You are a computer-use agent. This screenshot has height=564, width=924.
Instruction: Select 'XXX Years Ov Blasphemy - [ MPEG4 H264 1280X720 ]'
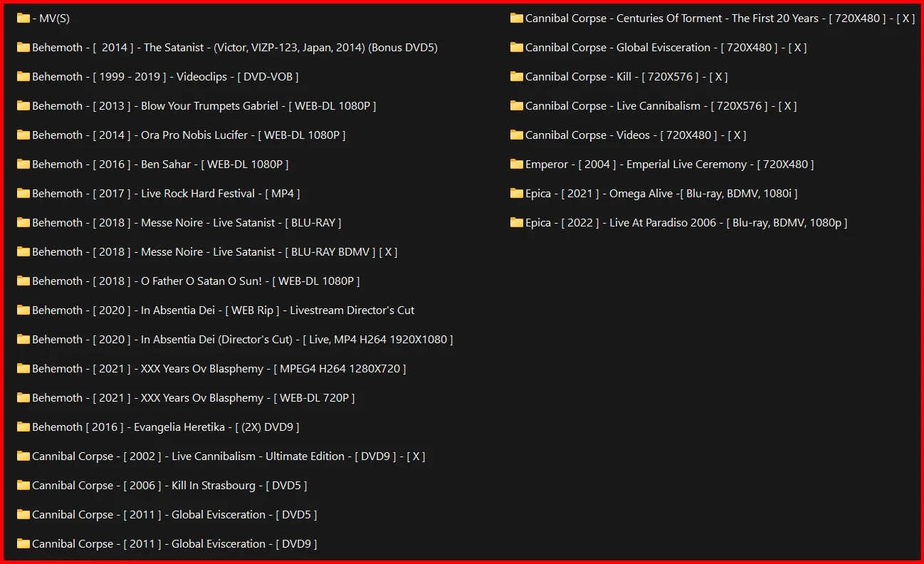219,369
